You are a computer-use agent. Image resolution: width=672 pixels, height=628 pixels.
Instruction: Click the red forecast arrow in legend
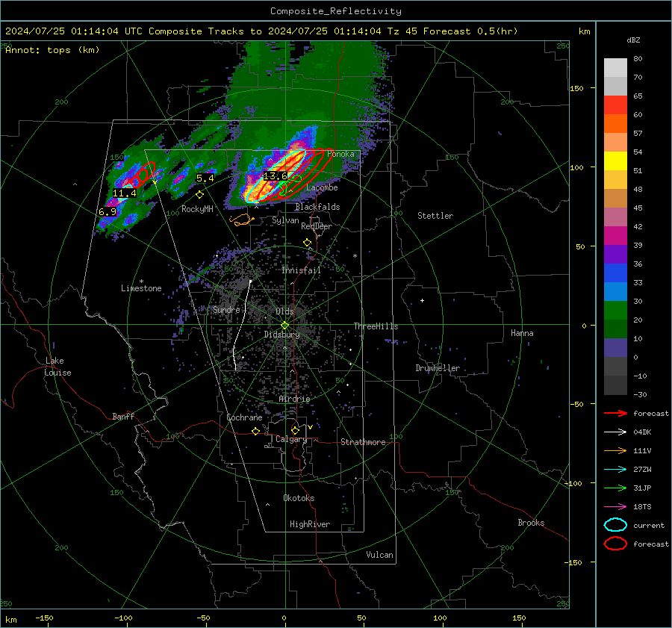[x=615, y=413]
